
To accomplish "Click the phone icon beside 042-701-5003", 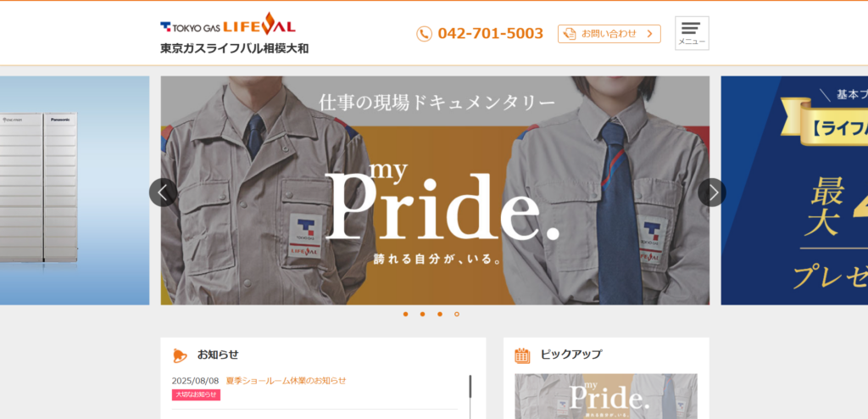I will pyautogui.click(x=424, y=34).
